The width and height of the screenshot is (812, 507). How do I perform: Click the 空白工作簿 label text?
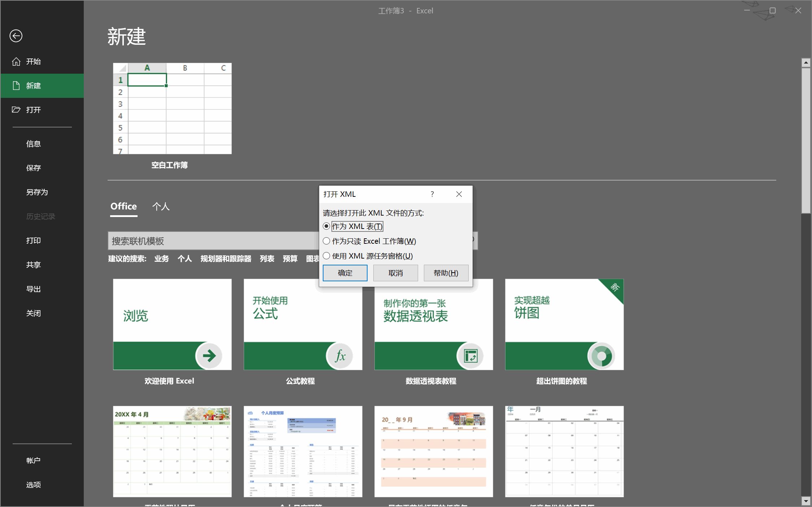169,165
